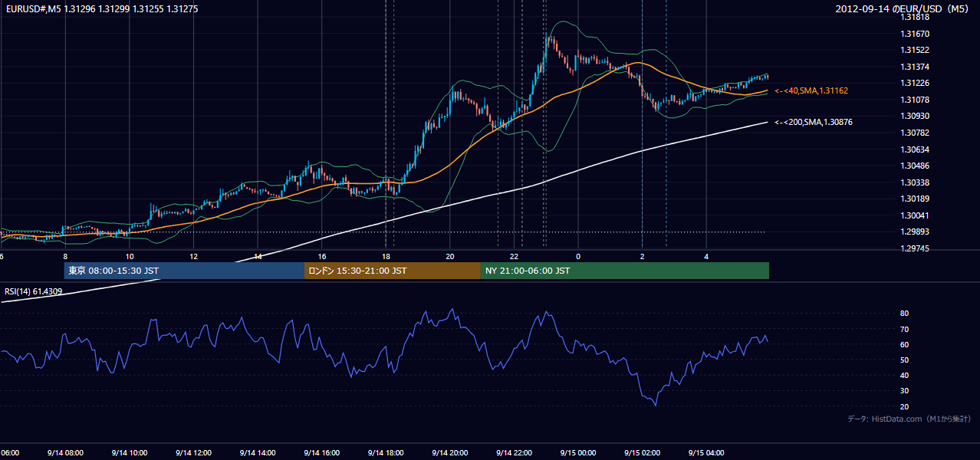Click the 9/14 10:00 bottom time label

pos(129,453)
